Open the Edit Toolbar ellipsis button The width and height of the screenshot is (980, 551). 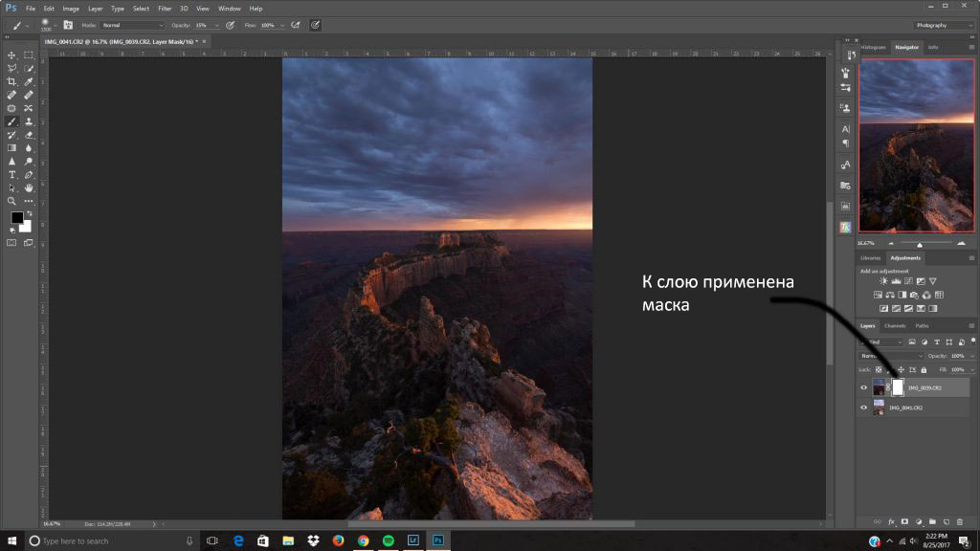point(28,201)
